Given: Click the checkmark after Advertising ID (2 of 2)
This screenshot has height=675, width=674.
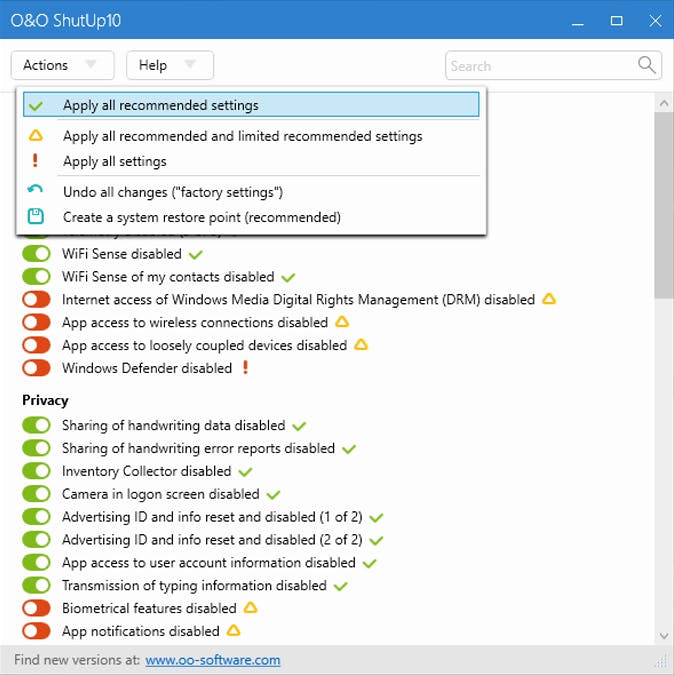Looking at the screenshot, I should point(376,541).
